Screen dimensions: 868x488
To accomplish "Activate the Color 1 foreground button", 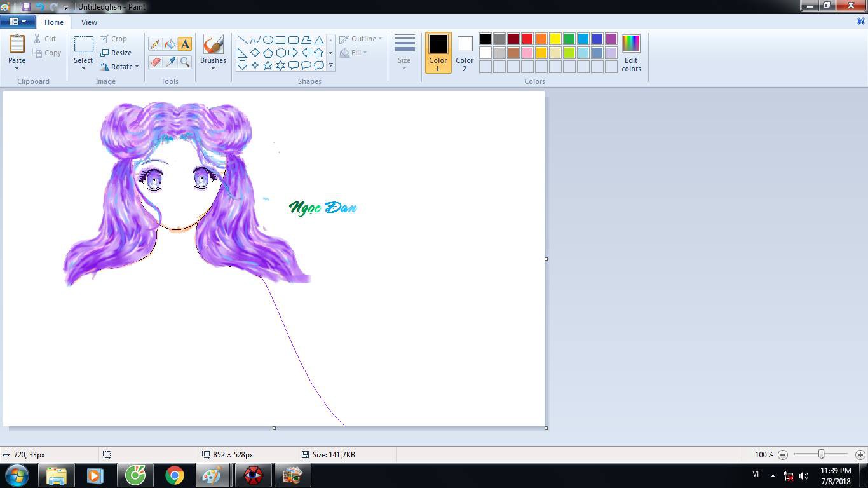I will click(438, 53).
